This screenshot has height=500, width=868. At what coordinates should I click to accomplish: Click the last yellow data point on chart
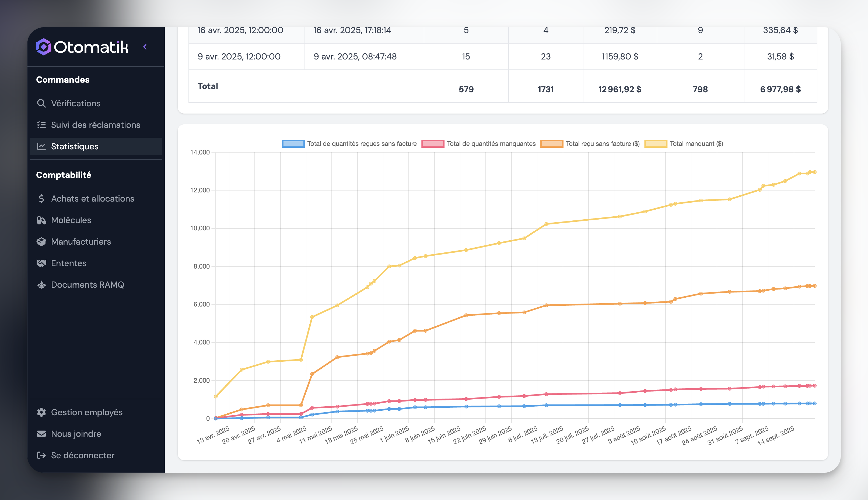click(x=814, y=172)
